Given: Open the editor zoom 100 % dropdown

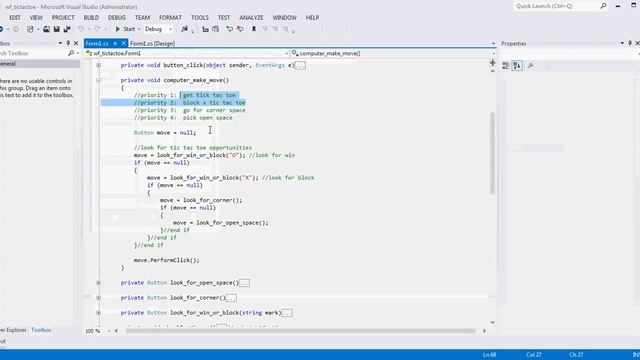Looking at the screenshot, I should tap(109, 331).
